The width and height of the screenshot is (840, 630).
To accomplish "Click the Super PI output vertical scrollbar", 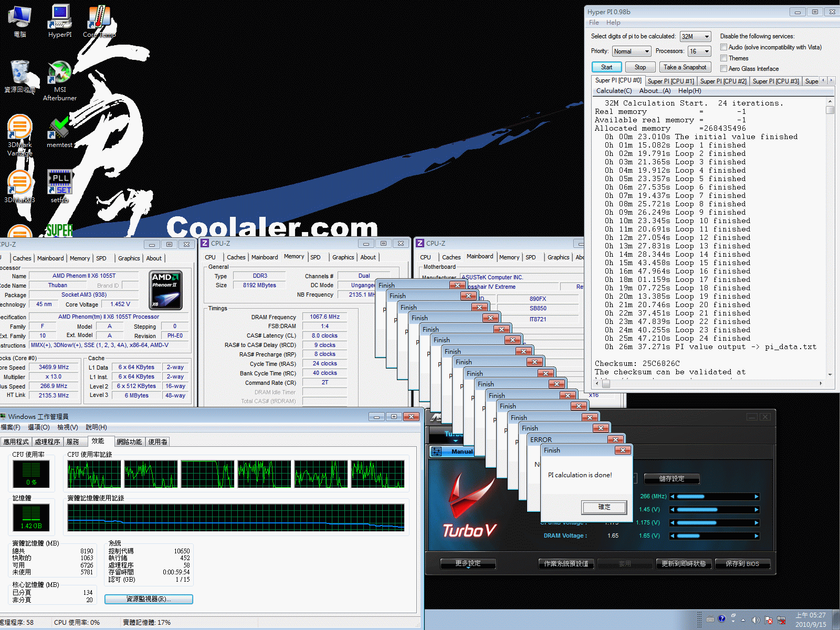I will coord(830,238).
